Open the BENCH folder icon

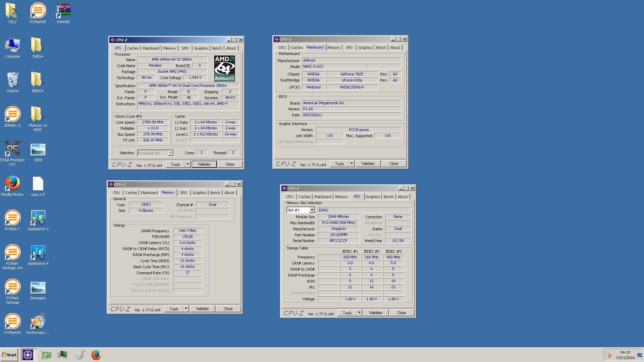tap(38, 82)
